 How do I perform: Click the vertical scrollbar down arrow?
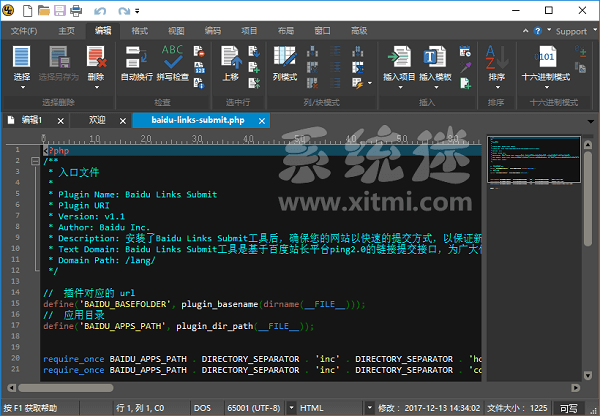(588, 376)
